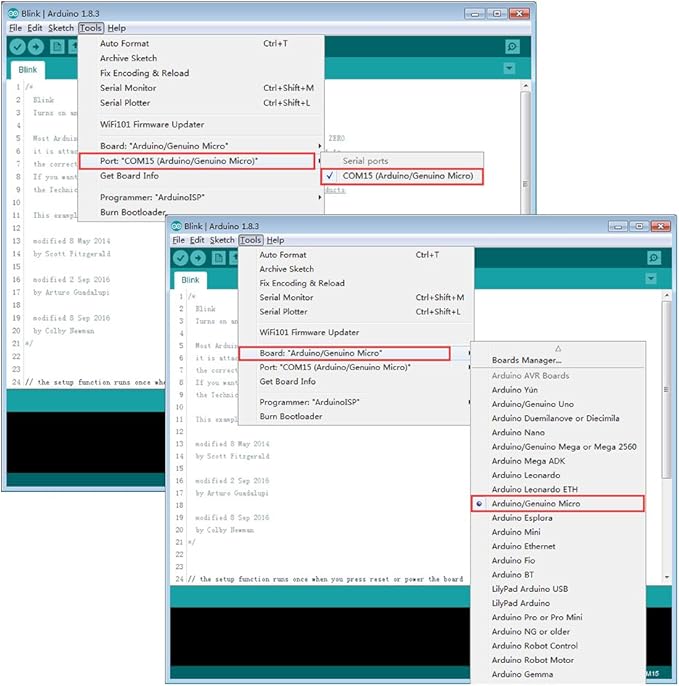Select Blink tab in front window

(x=190, y=280)
